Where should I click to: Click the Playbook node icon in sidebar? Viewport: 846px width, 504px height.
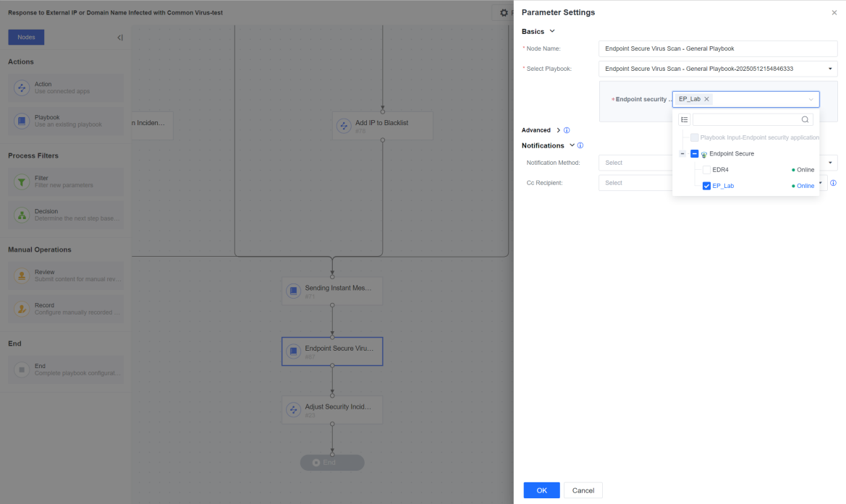[22, 121]
